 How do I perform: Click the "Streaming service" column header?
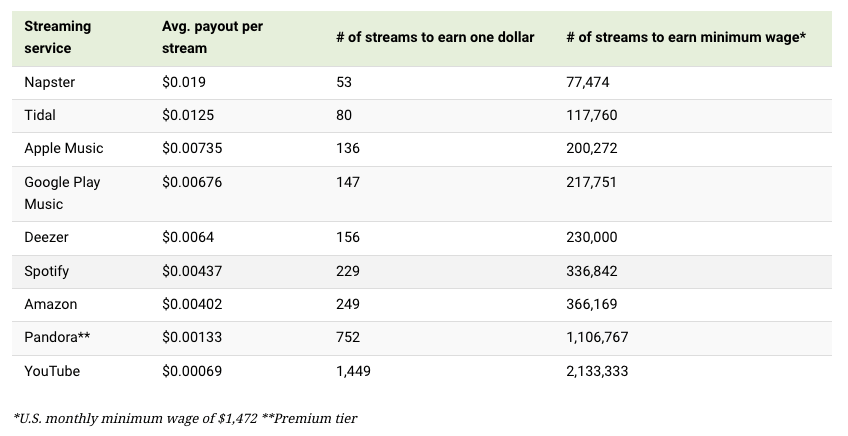pyautogui.click(x=58, y=37)
